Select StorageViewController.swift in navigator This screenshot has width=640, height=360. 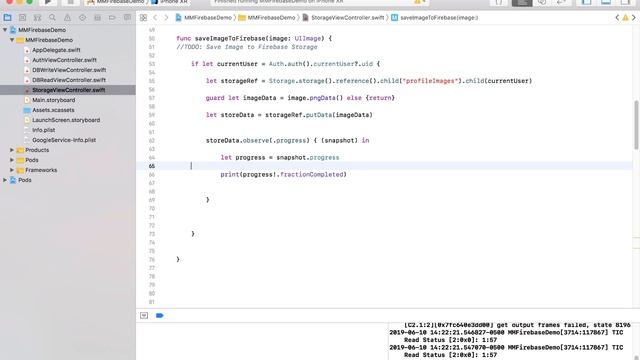(x=68, y=90)
